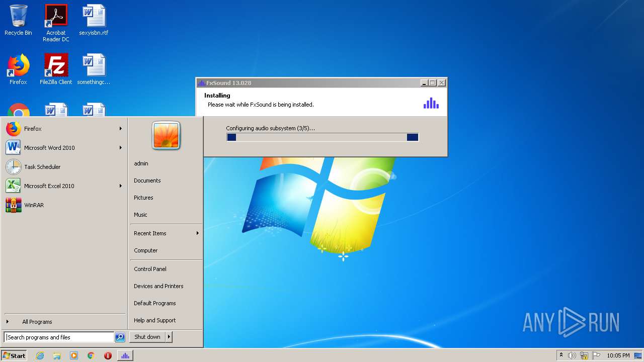Open Windows Media Player from taskbar

tap(74, 355)
